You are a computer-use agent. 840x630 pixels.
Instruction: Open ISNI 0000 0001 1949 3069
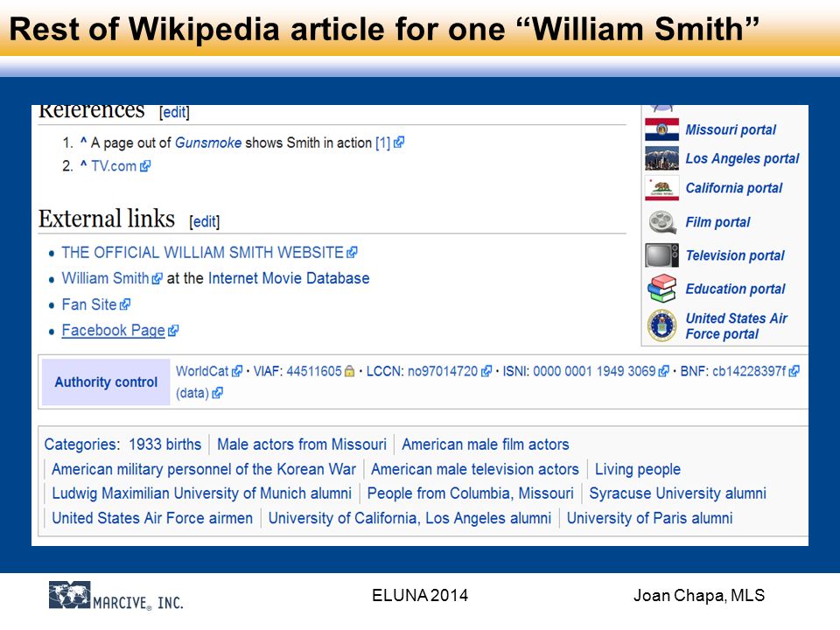click(x=594, y=371)
